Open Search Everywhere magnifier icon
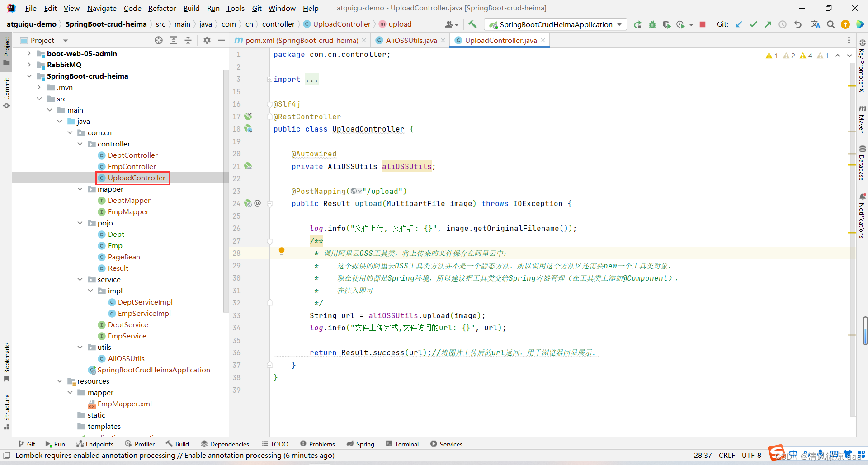868x465 pixels. point(830,24)
